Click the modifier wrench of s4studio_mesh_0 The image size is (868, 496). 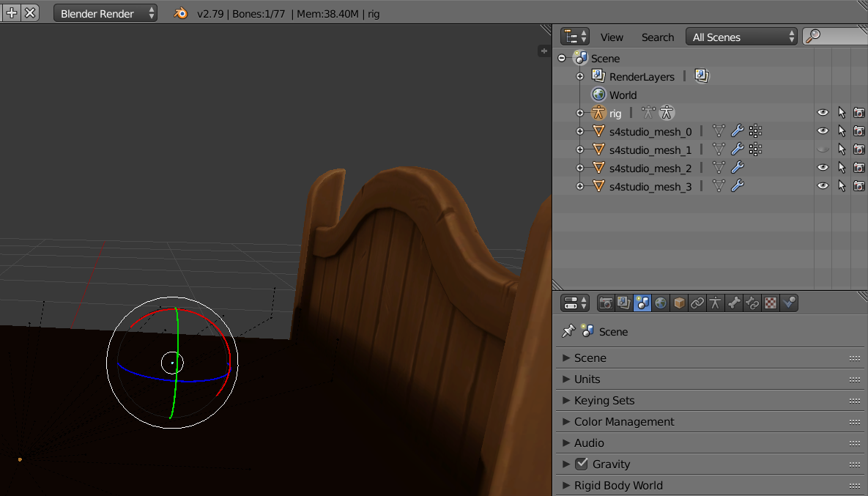click(738, 131)
